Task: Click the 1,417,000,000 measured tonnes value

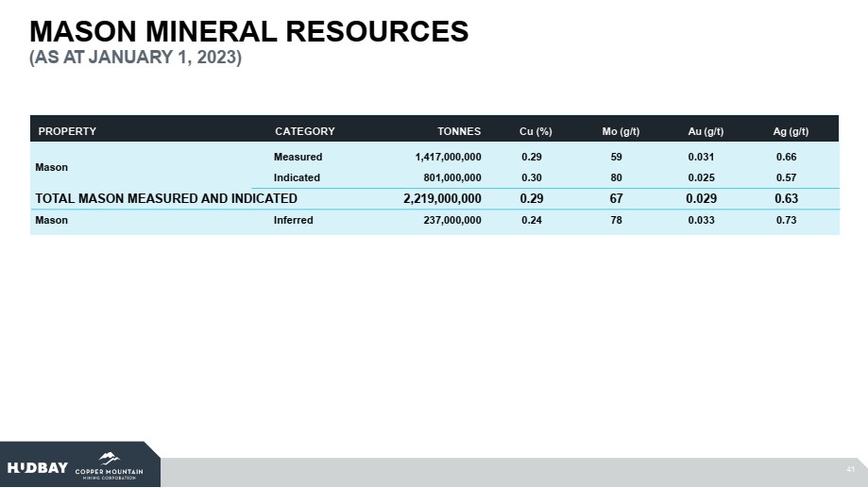Action: coord(449,157)
